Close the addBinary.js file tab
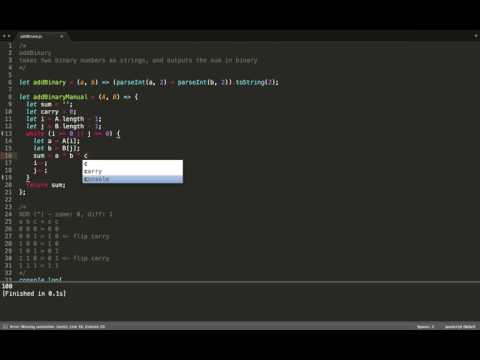 tap(62, 36)
